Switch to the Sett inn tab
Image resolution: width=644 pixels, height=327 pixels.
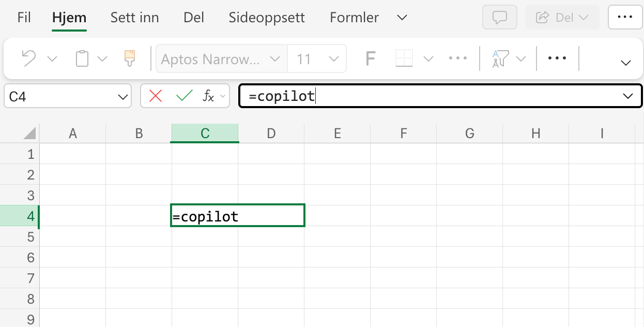134,18
